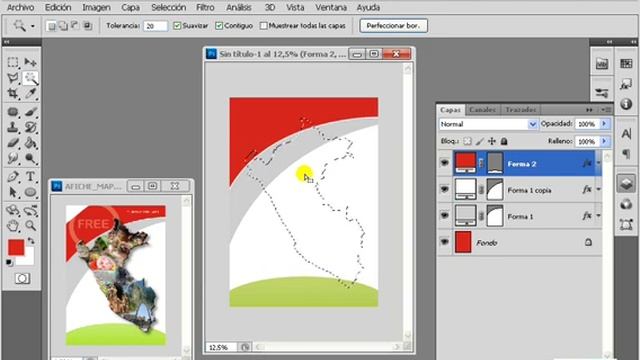This screenshot has height=360, width=640.
Task: Click the Intersect with Selection mode icon
Action: (87, 26)
